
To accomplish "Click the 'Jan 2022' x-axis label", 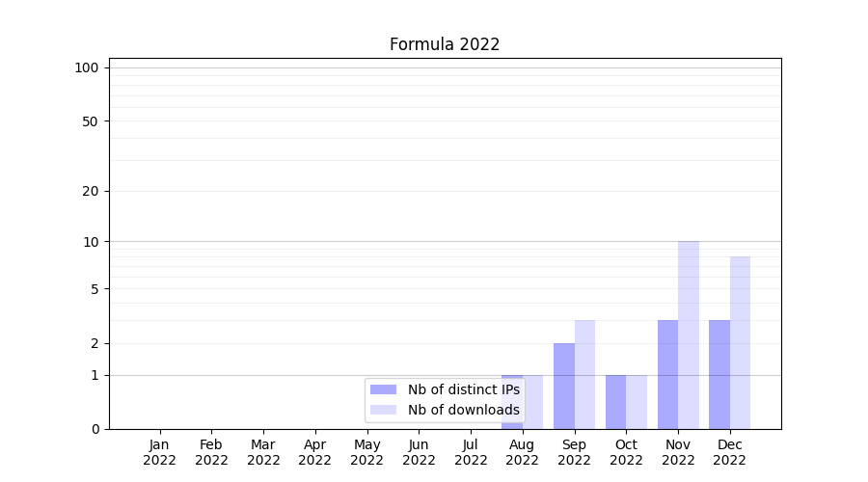I will tap(160, 452).
